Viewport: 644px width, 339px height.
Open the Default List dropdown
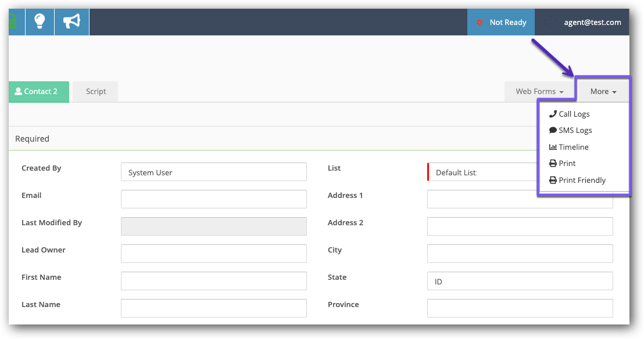pyautogui.click(x=482, y=172)
